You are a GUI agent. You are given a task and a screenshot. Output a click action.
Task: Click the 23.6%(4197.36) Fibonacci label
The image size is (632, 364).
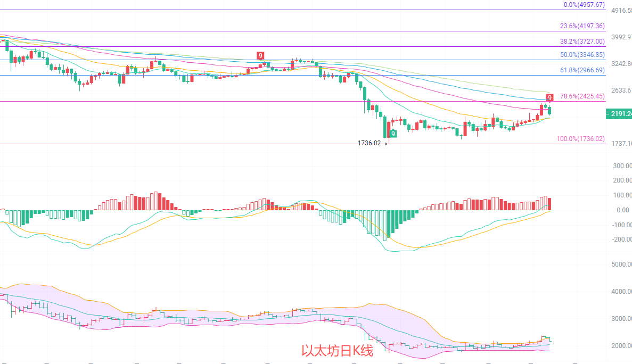point(582,26)
